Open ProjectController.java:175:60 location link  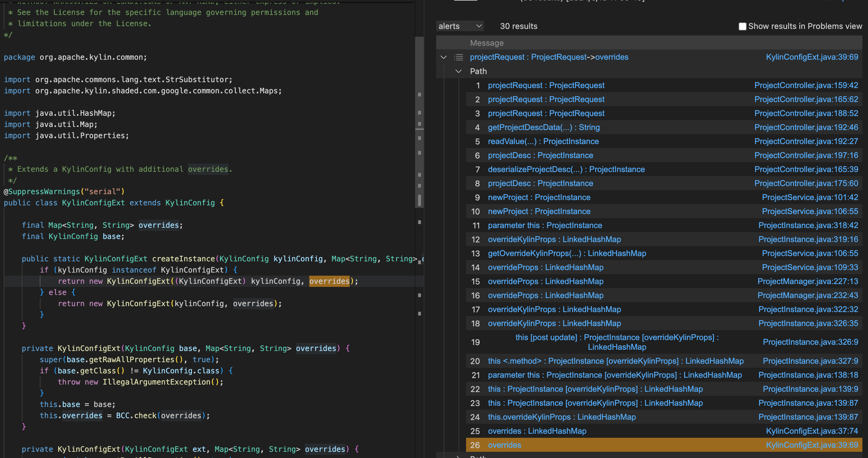pyautogui.click(x=806, y=183)
